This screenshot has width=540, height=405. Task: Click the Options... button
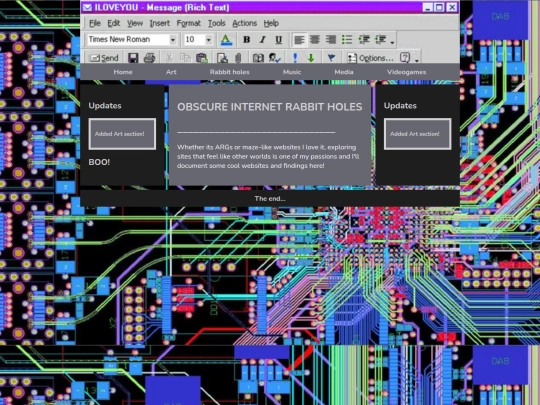pyautogui.click(x=371, y=58)
